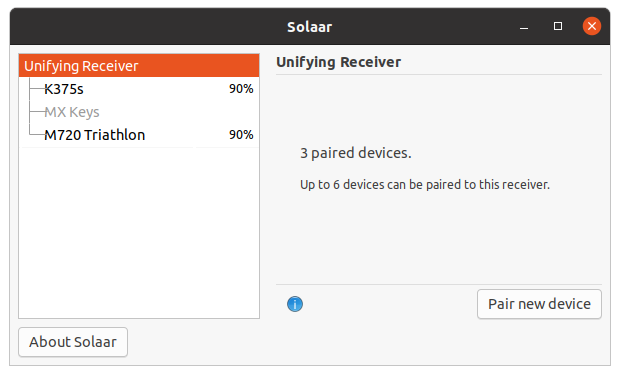Screen dimensions: 620x375
Task: Close the Solaar window
Action: (x=592, y=26)
